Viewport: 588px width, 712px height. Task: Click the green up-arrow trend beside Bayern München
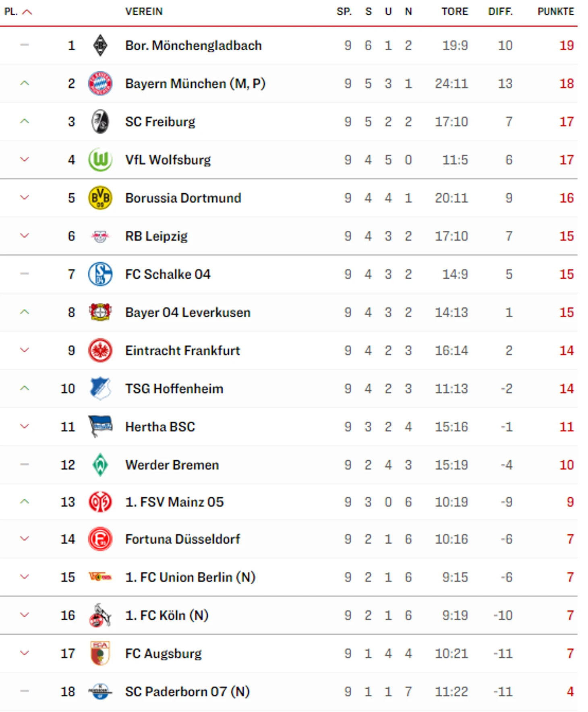tap(25, 83)
